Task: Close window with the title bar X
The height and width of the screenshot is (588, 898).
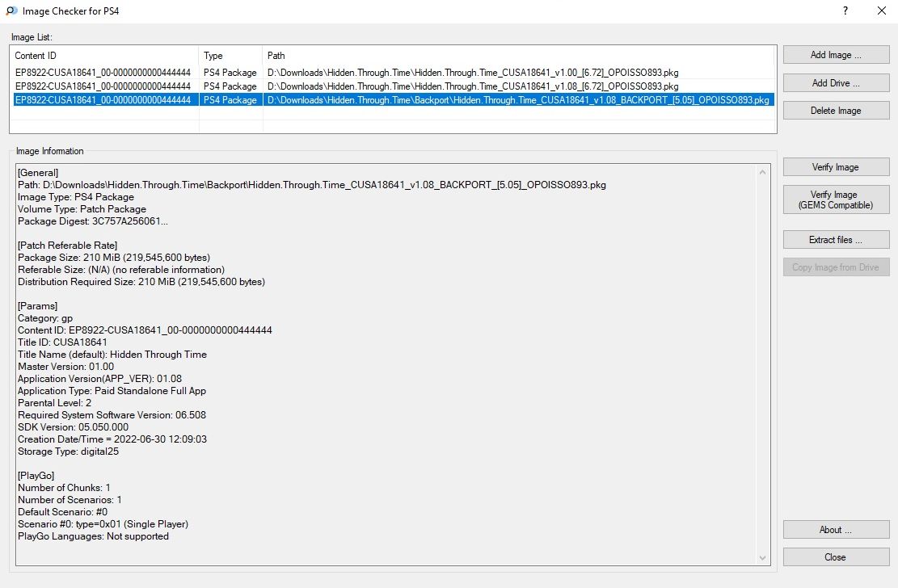Action: (882, 10)
